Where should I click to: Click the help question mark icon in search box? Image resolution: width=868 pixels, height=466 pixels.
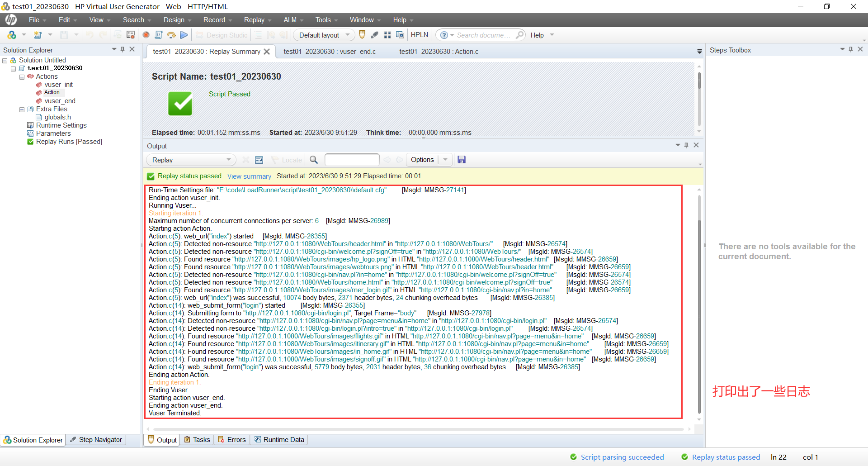(444, 35)
